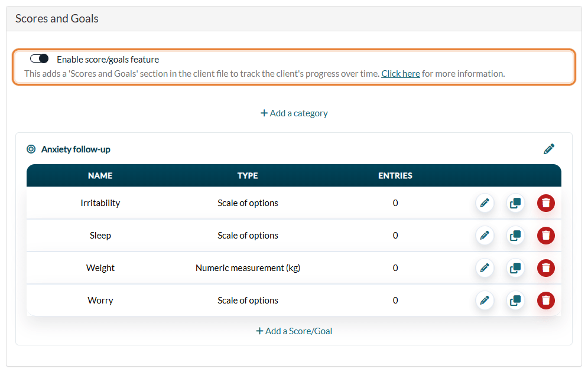Toggle Enable score/goals feature switch
The image size is (588, 372).
click(x=40, y=59)
